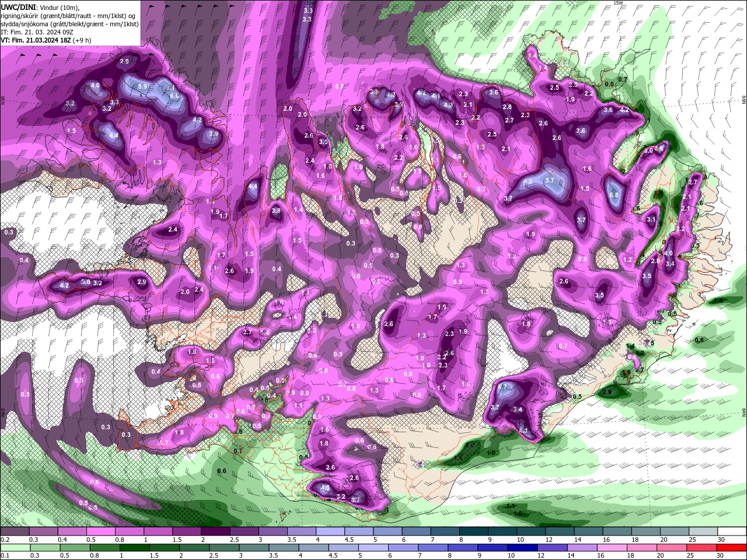Click the 15W longitude label at top
Screen dimensions: 747x560
(619, 3)
